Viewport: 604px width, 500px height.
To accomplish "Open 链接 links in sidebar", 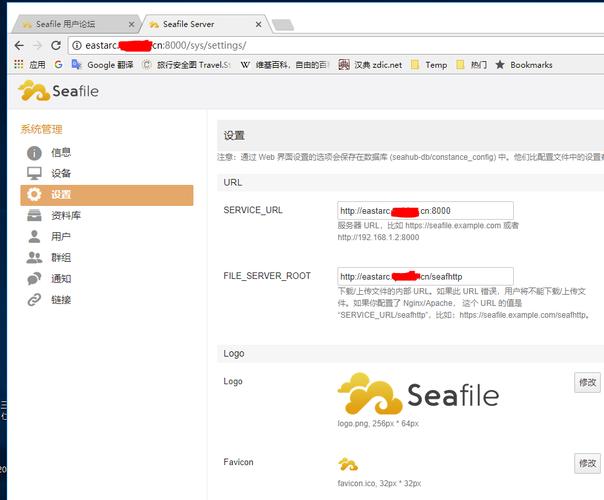I will point(61,300).
